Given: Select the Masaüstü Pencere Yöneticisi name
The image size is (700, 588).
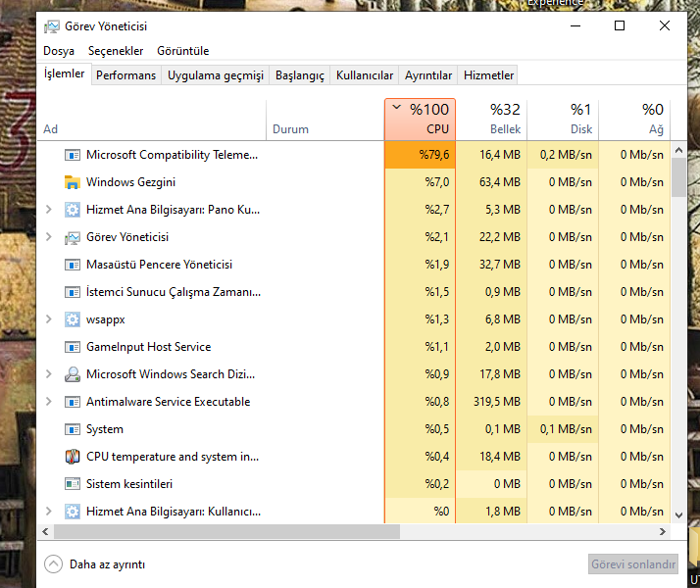Looking at the screenshot, I should tap(160, 265).
